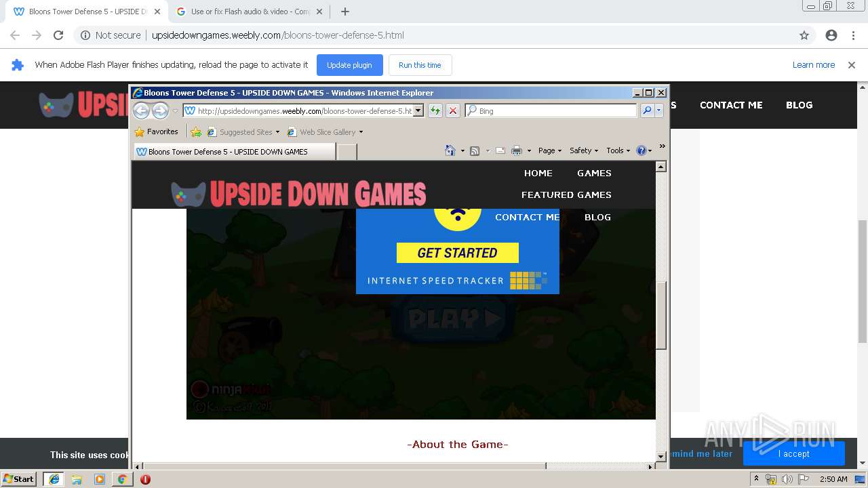Switch to the Use or fix Flash Chrome tab

click(x=249, y=12)
